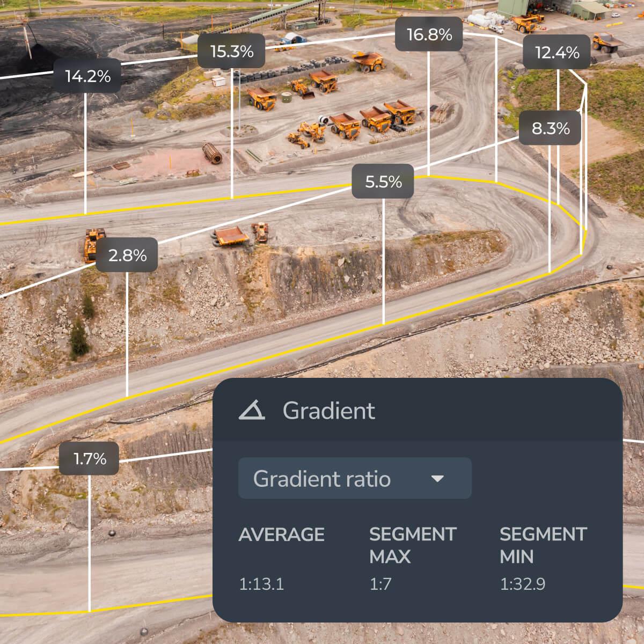This screenshot has height=644, width=644.
Task: Select the 2.8% gradient marker
Action: [128, 254]
